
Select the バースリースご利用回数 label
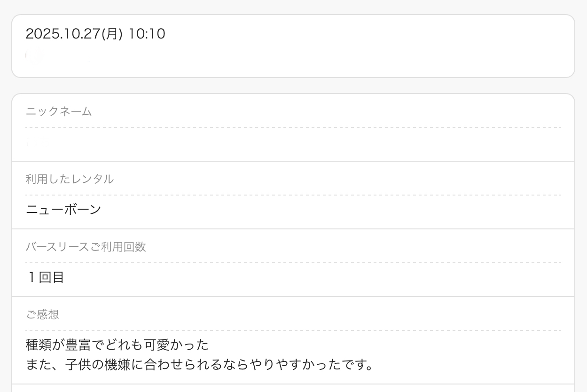pos(86,247)
